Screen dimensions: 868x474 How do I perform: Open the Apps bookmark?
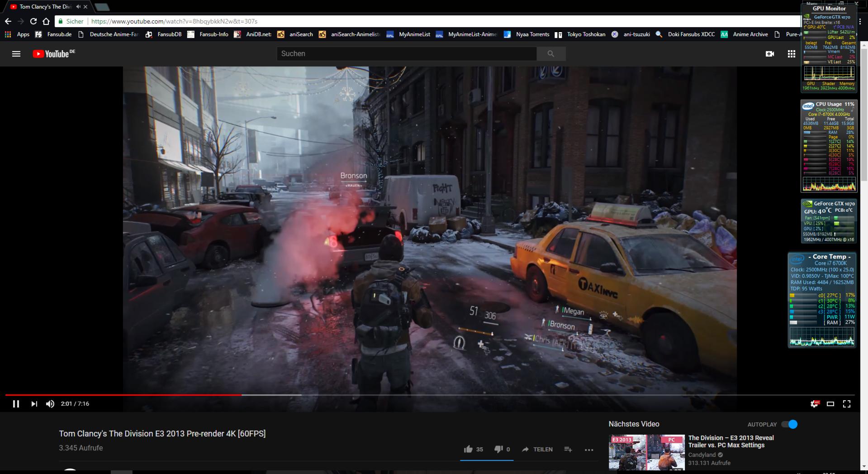17,34
